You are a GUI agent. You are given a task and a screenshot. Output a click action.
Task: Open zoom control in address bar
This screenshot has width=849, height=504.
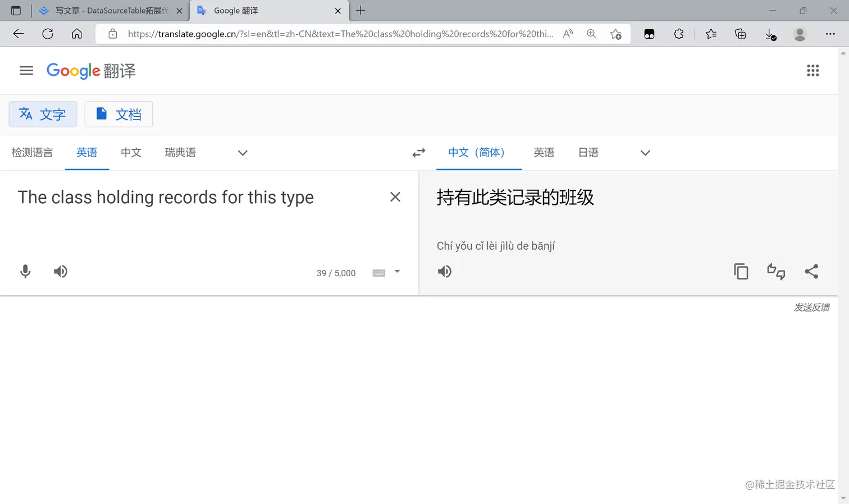[591, 34]
